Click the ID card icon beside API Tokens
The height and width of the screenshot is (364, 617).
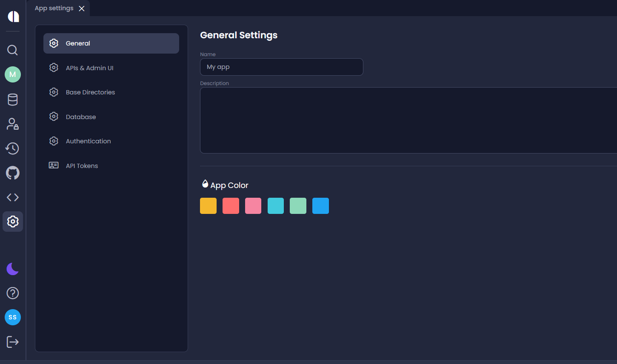(54, 165)
